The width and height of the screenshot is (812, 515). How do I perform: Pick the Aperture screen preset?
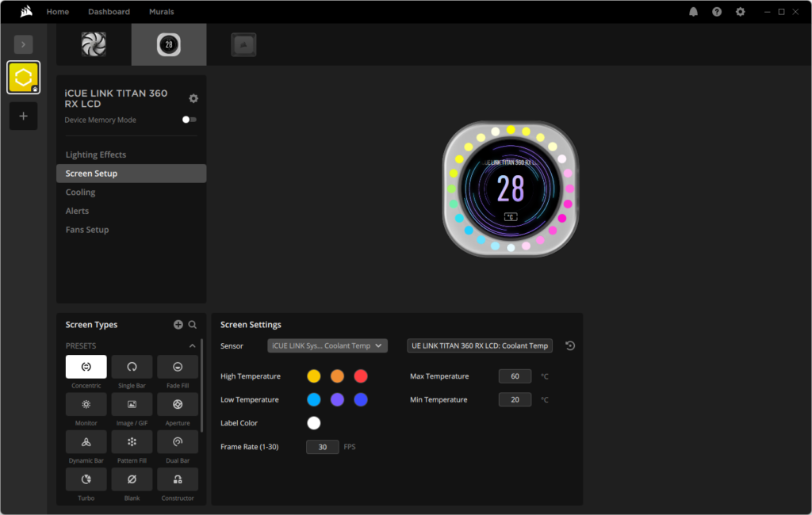pyautogui.click(x=178, y=404)
